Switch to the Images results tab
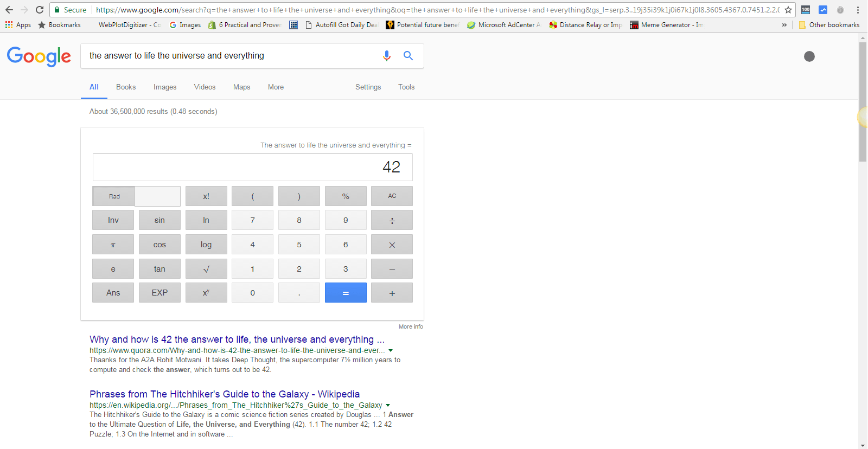The height and width of the screenshot is (449, 868). tap(165, 87)
